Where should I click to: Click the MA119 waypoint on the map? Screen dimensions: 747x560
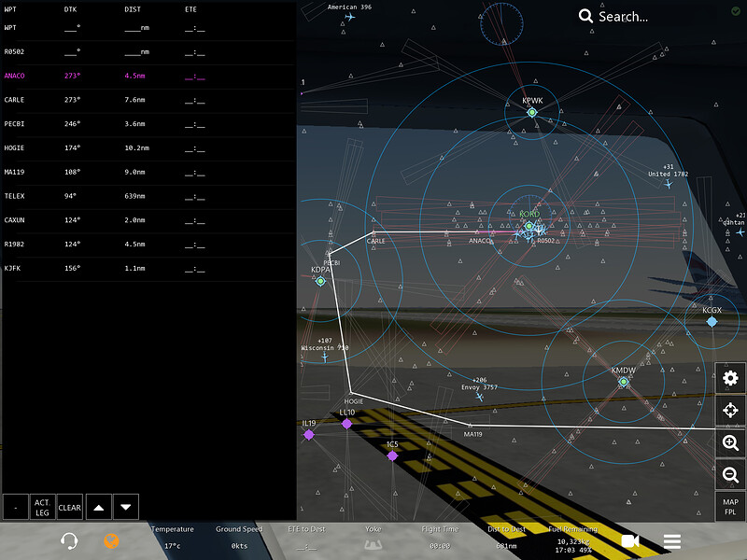click(471, 426)
